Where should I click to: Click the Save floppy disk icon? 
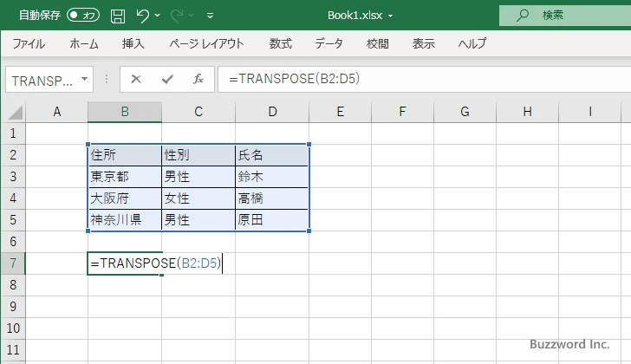pos(118,16)
